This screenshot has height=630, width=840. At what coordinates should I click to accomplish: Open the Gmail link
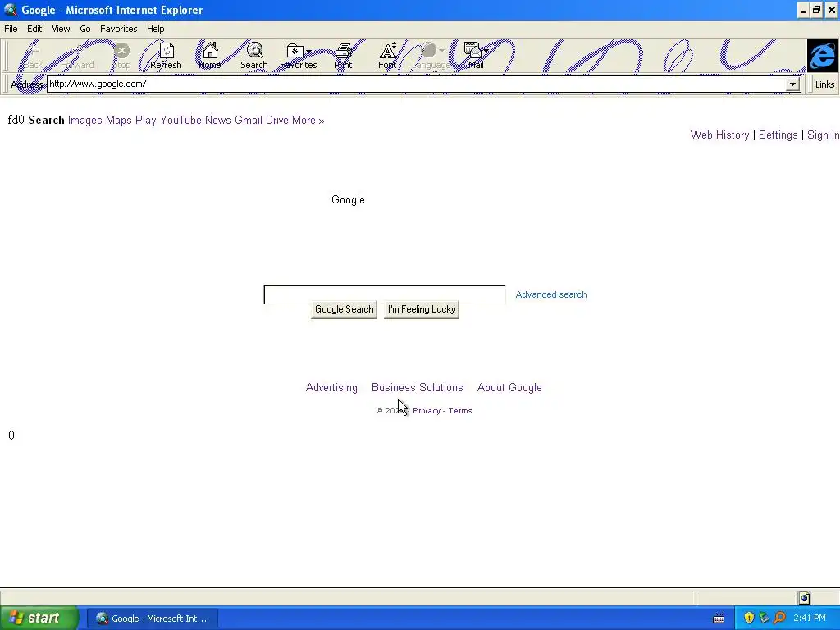(x=248, y=120)
